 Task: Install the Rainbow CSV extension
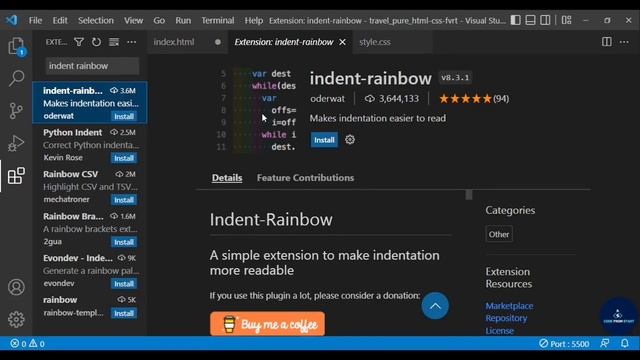[124, 200]
